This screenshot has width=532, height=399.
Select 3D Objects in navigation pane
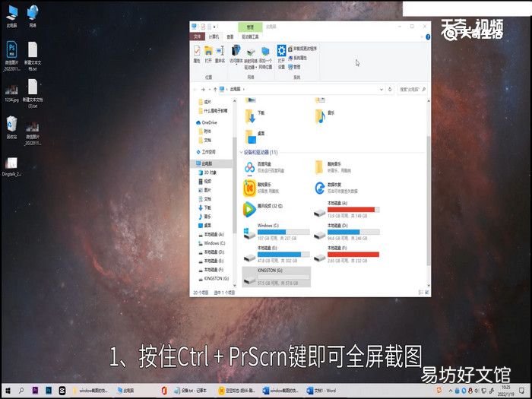tap(207, 173)
